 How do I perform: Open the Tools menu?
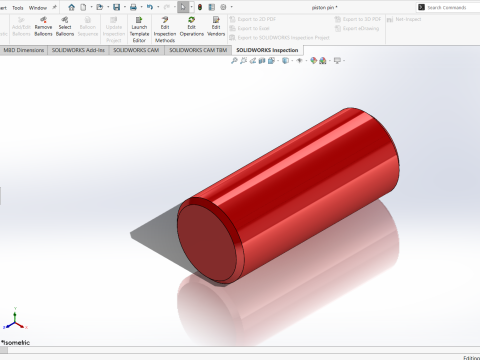pos(18,8)
